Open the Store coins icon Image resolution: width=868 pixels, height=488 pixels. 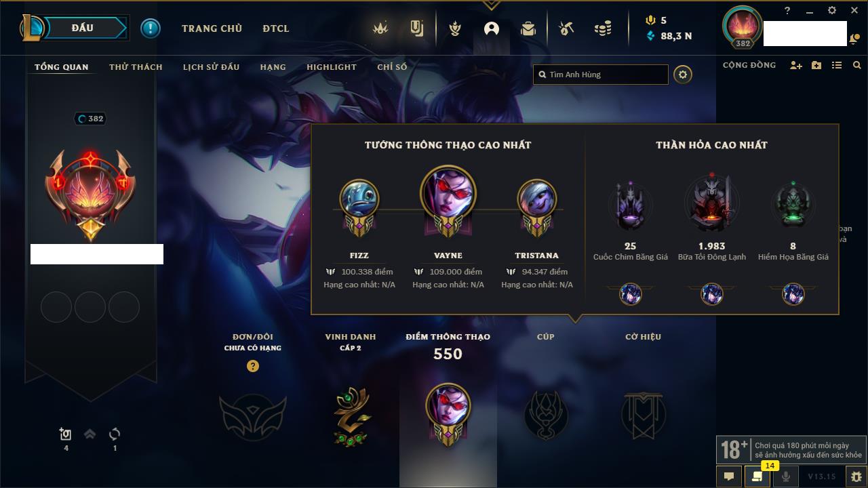602,28
